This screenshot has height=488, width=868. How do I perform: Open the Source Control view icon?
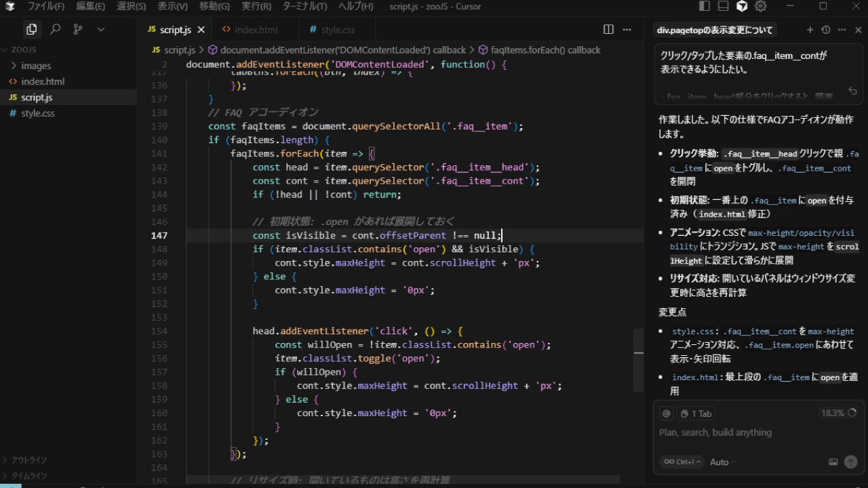[78, 29]
